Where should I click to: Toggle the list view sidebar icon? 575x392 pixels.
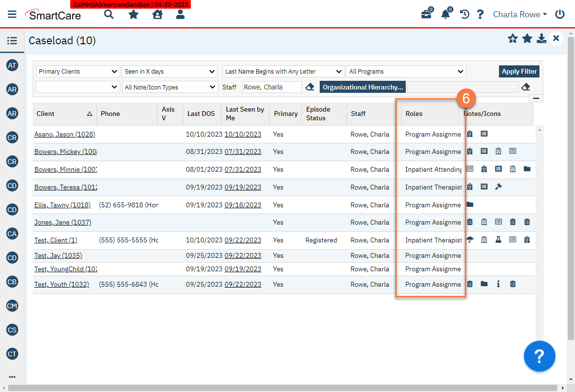12,41
